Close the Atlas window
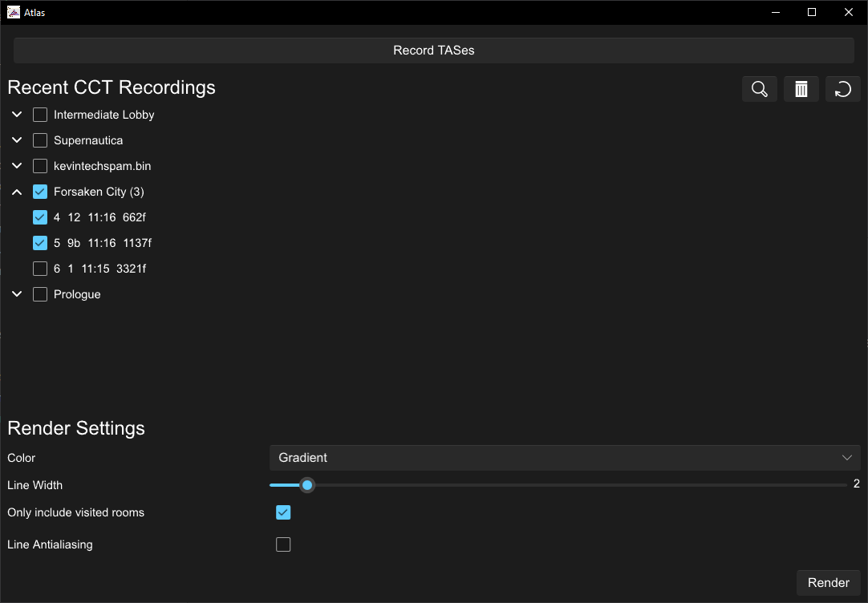The height and width of the screenshot is (603, 868). click(x=848, y=12)
